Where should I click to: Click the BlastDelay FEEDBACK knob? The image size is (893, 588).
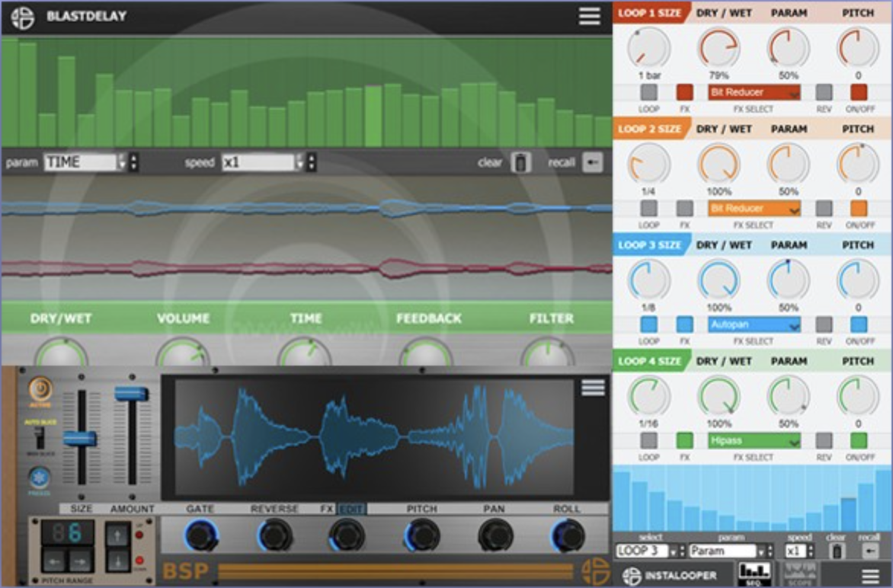426,353
